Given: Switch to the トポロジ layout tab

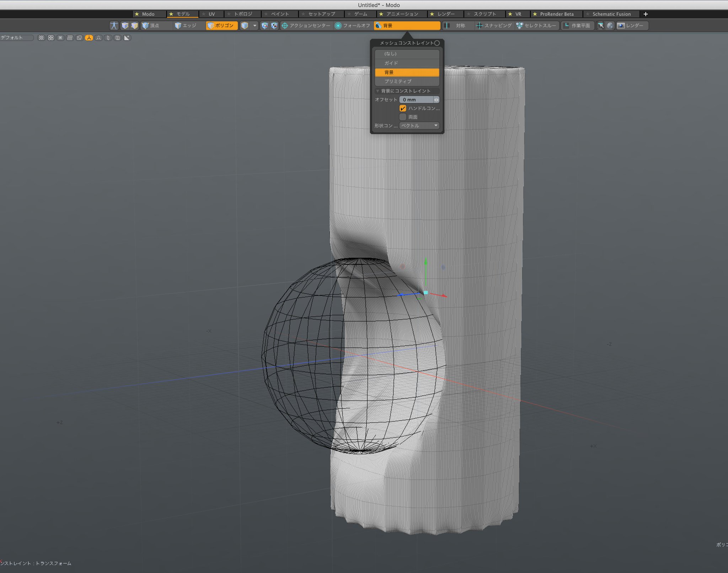Looking at the screenshot, I should tap(243, 14).
